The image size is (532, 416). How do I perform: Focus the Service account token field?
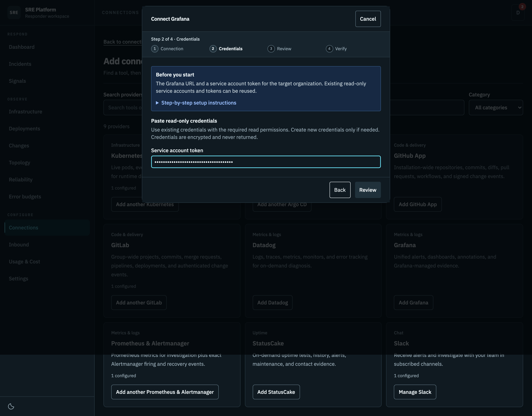click(266, 162)
